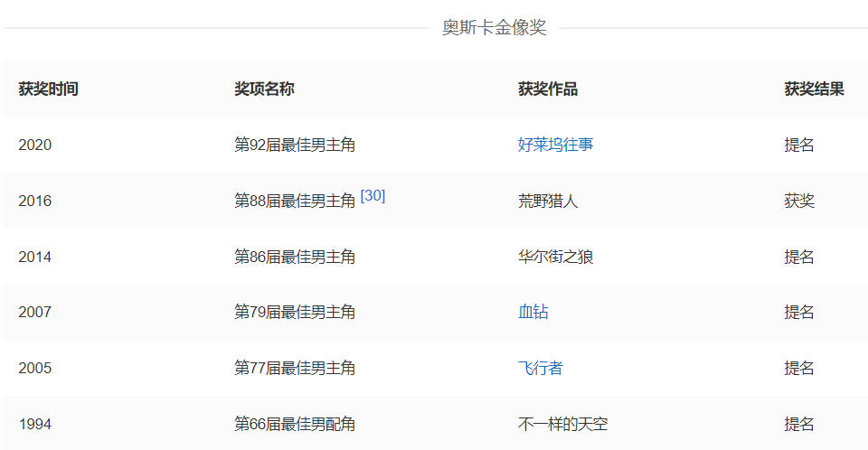Image resolution: width=868 pixels, height=450 pixels.
Task: Select the 华尔街之狼 work cell
Action: [x=555, y=257]
